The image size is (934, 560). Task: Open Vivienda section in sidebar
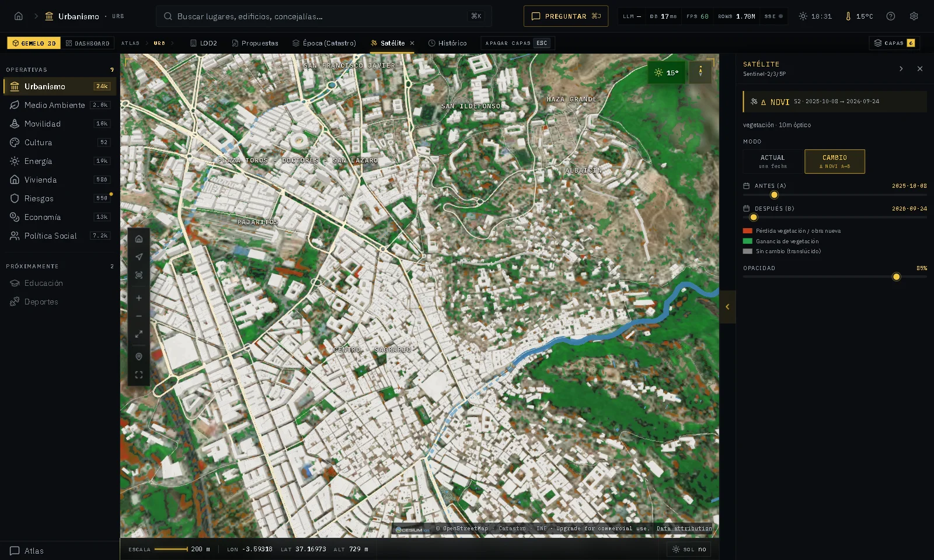tap(60, 180)
